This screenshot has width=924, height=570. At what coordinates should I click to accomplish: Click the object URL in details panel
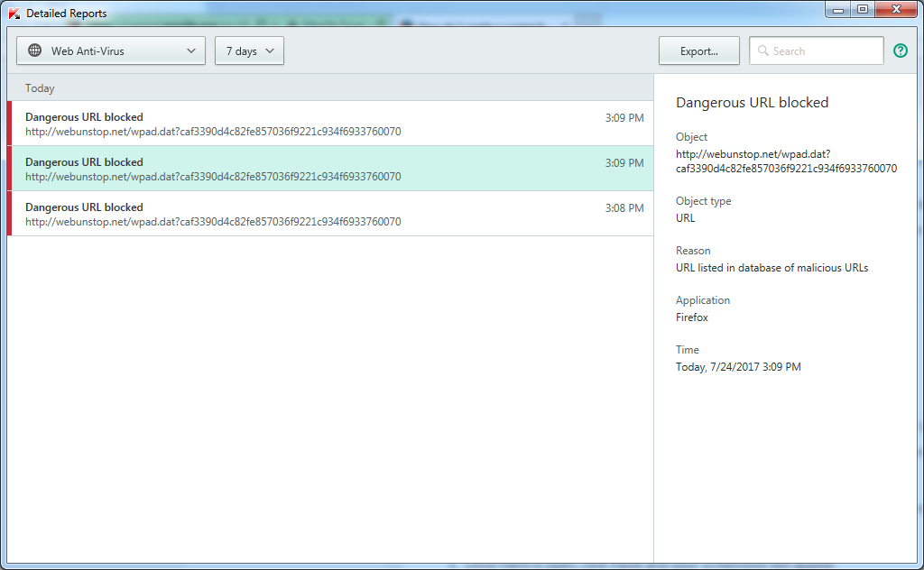click(786, 161)
